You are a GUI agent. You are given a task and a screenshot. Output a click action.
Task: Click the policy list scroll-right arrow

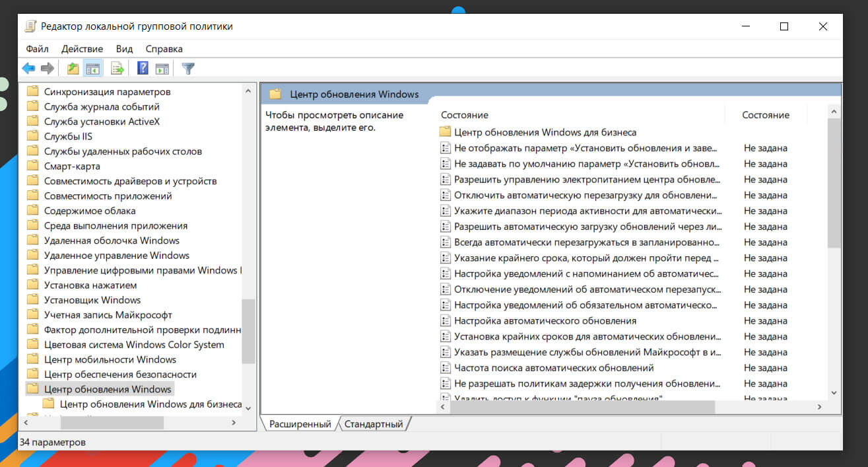(x=820, y=408)
